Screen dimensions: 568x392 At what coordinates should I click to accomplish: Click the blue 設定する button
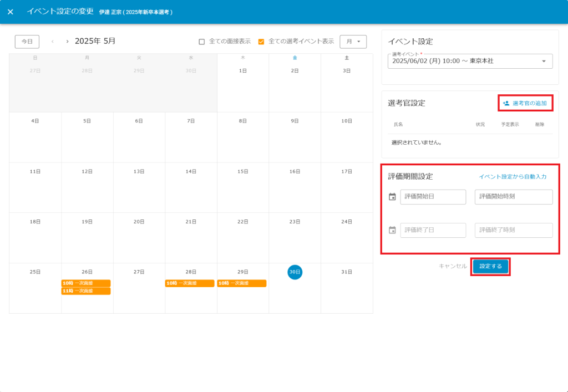coord(490,267)
